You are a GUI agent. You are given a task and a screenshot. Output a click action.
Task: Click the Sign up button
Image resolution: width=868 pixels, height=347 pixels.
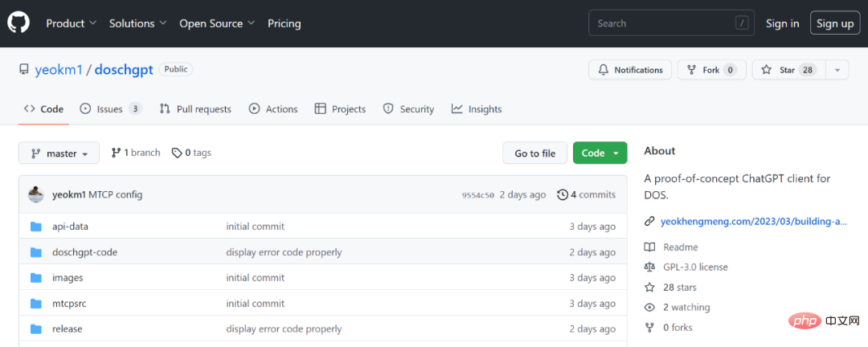tap(835, 23)
